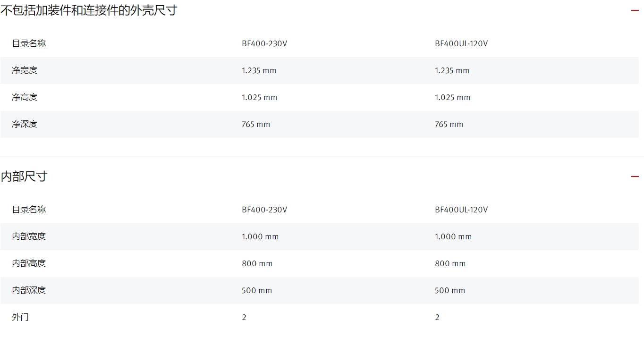The height and width of the screenshot is (337, 644).
Task: Click the 净高度 row label
Action: coord(25,97)
